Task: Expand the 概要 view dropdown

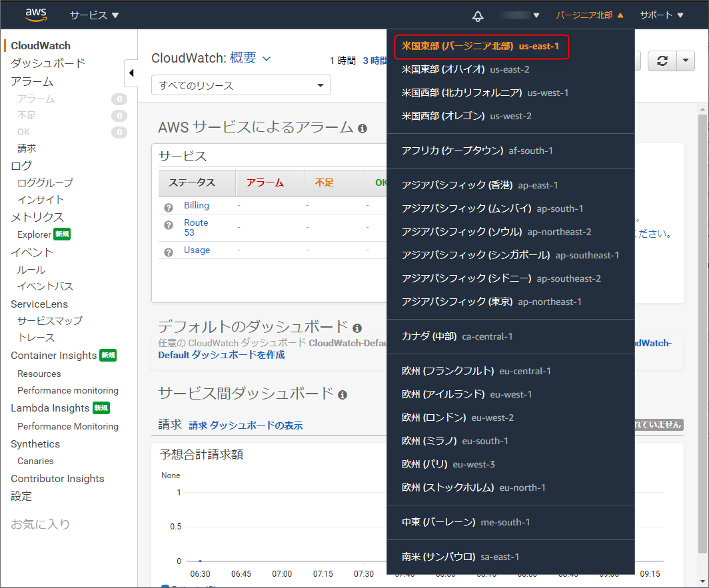Action: click(250, 59)
